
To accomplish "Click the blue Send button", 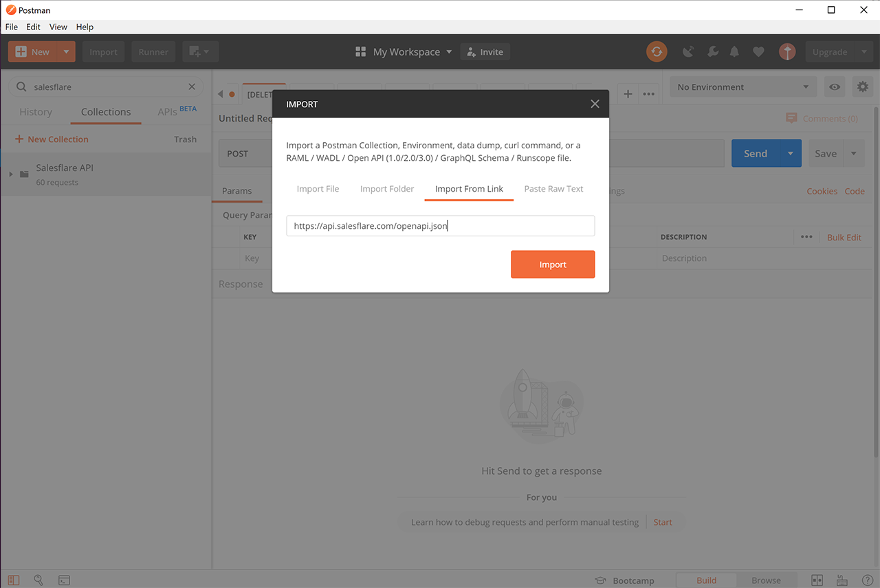I will (756, 153).
